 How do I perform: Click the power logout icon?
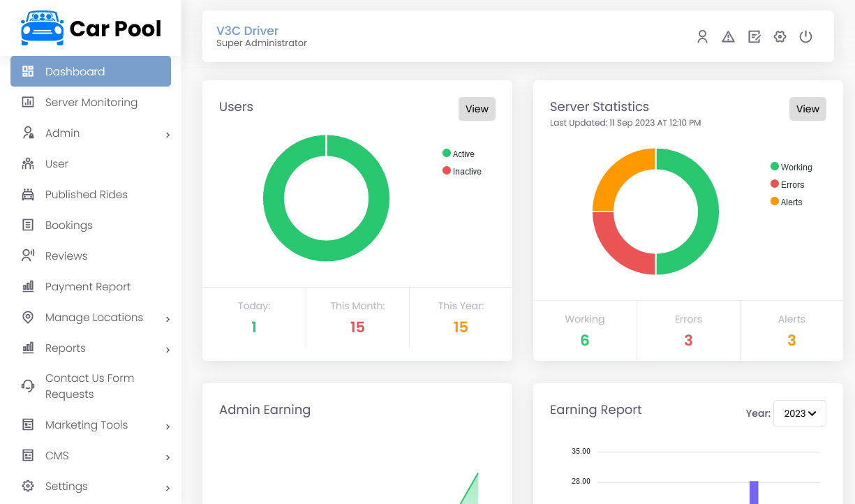[x=805, y=37]
